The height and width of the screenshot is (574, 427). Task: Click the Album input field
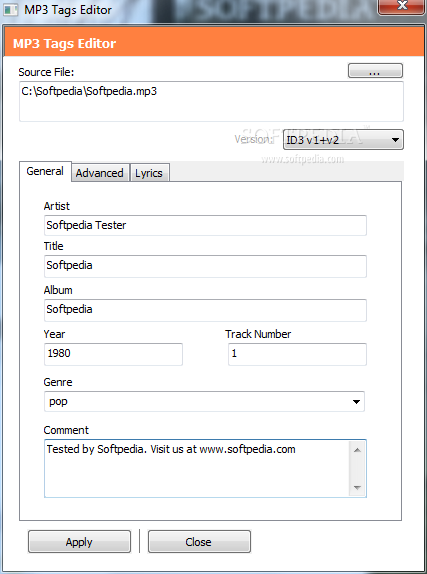tap(205, 310)
